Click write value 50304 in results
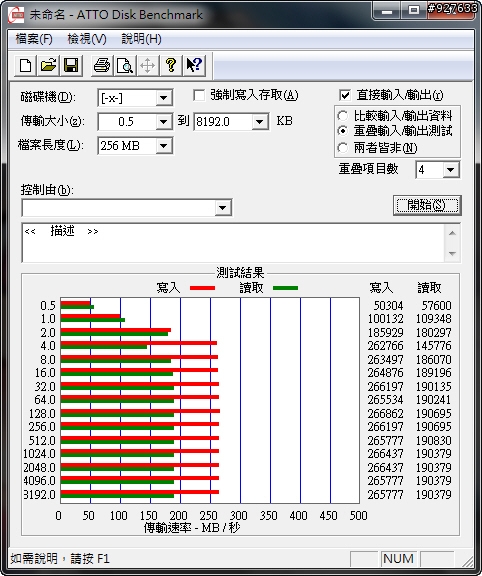Viewport: 482px width, 576px height. (x=388, y=306)
